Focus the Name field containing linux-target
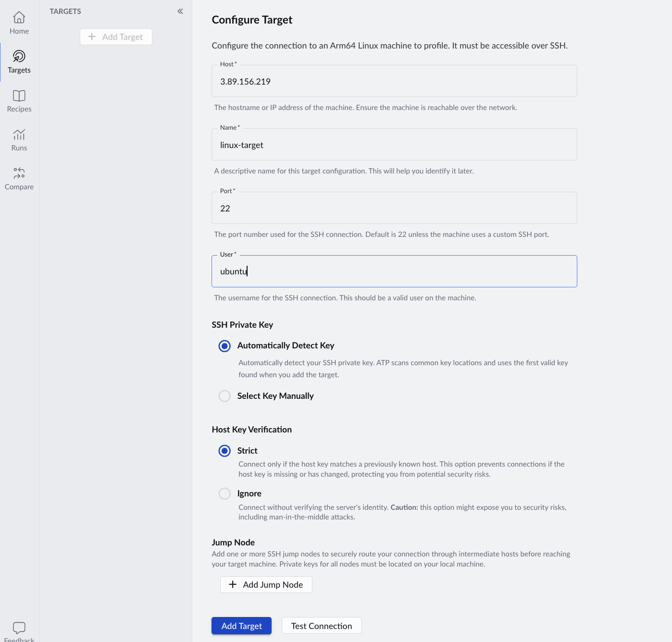 coord(394,145)
